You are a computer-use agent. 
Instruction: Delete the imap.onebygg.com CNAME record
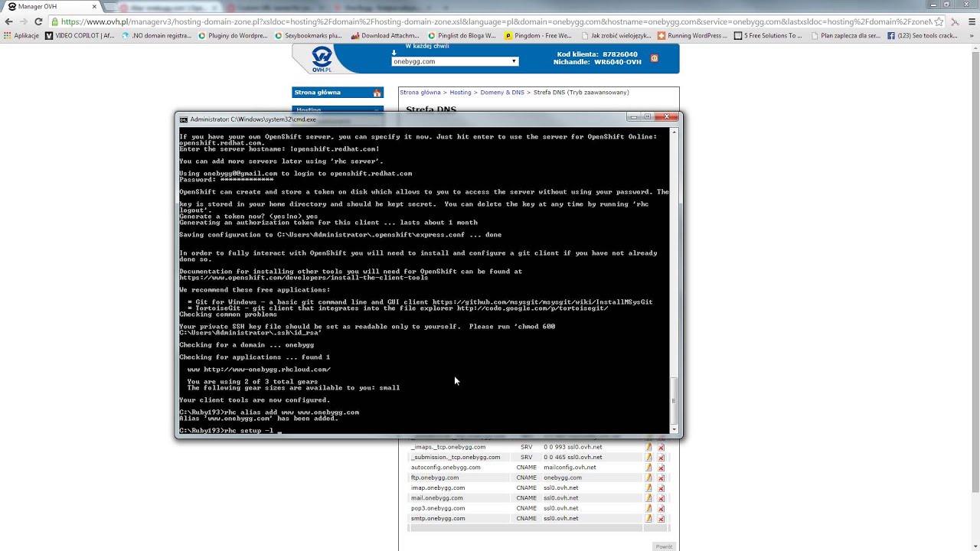tap(661, 487)
